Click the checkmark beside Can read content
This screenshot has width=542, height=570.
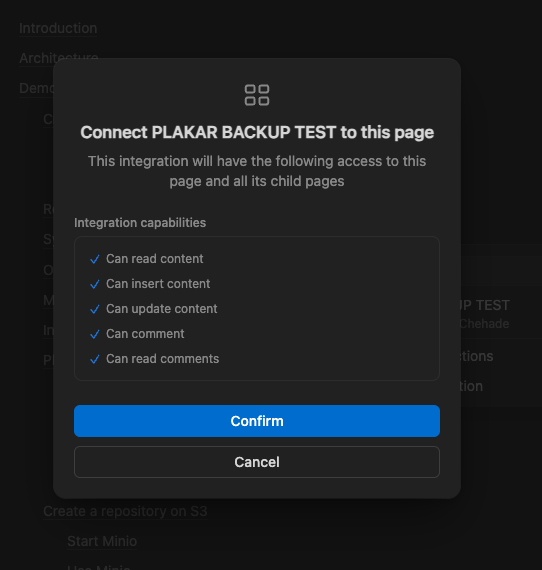[x=95, y=259]
